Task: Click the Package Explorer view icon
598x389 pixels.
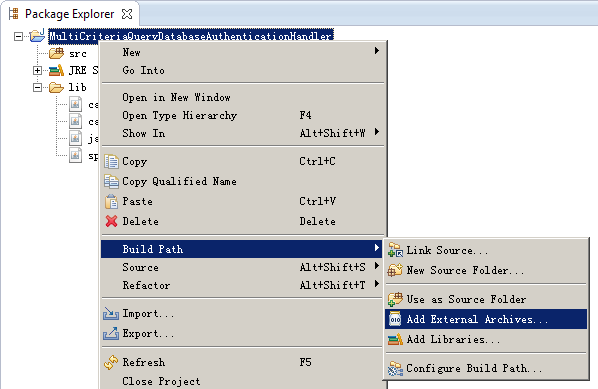Action: tap(14, 14)
